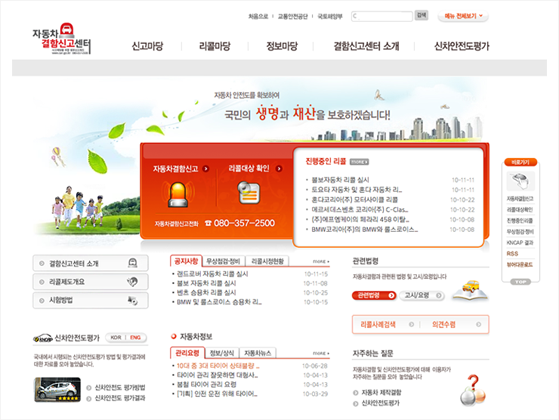Switch language to ENG

coord(135,337)
